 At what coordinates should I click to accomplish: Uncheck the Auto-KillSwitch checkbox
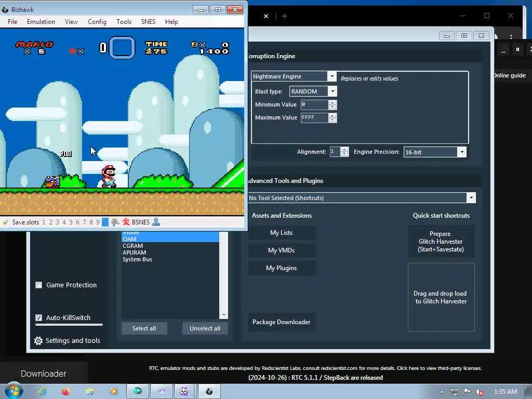coord(38,317)
